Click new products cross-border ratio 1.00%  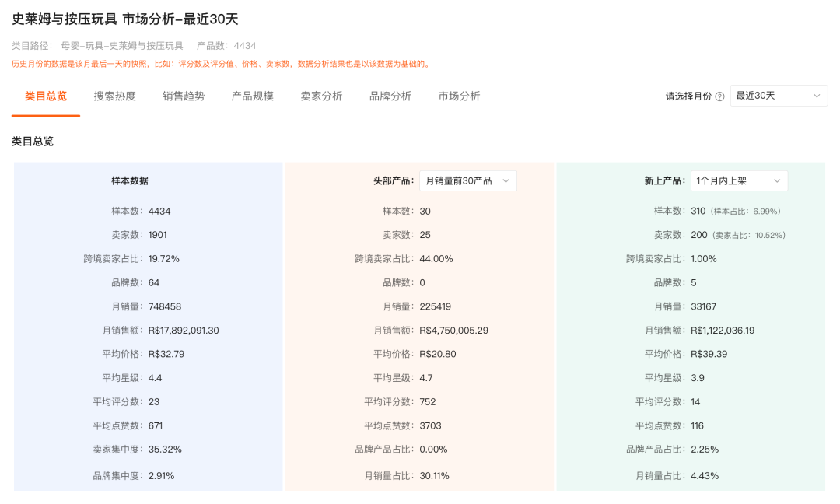(704, 259)
